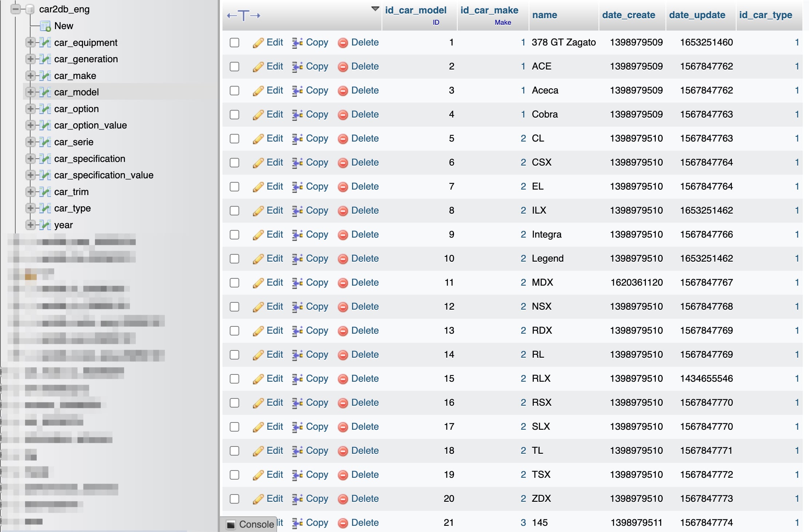Open the car_type table in tree
Viewport: 809px width, 532px height.
pyautogui.click(x=72, y=209)
